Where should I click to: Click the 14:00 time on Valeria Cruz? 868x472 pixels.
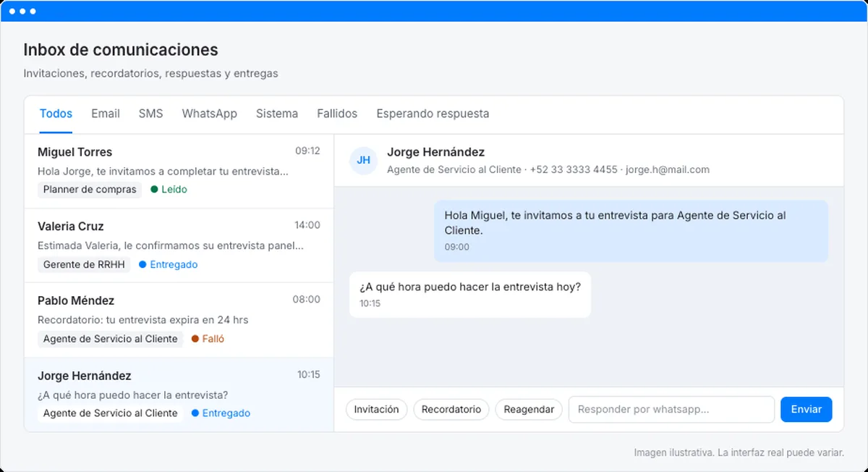307,225
